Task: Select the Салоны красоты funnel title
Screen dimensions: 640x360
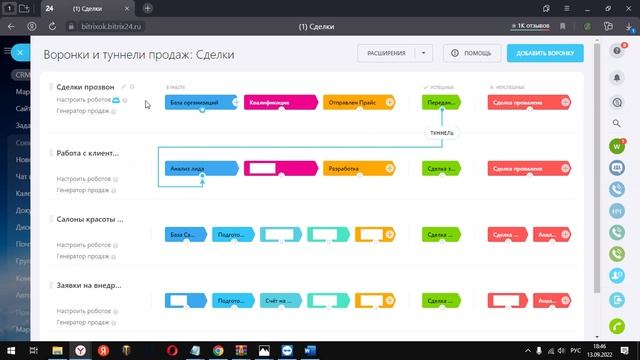Action: [90, 219]
